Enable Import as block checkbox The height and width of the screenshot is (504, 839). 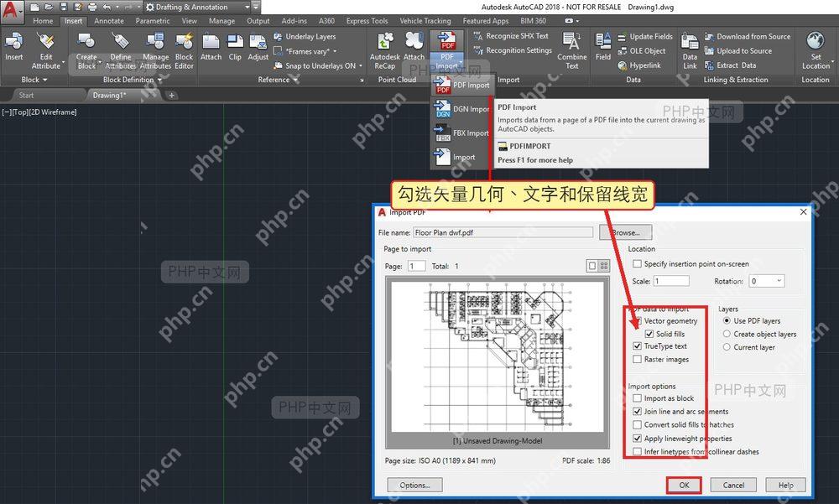pos(638,398)
